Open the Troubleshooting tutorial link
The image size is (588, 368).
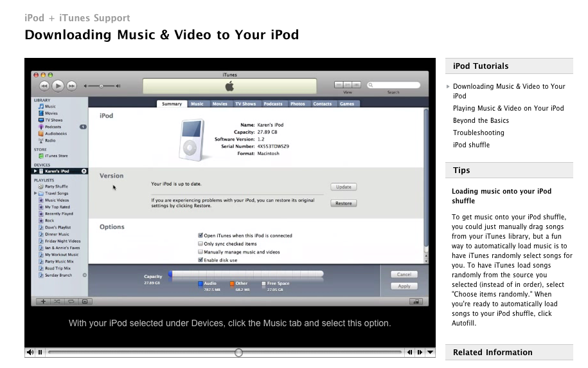tap(478, 133)
